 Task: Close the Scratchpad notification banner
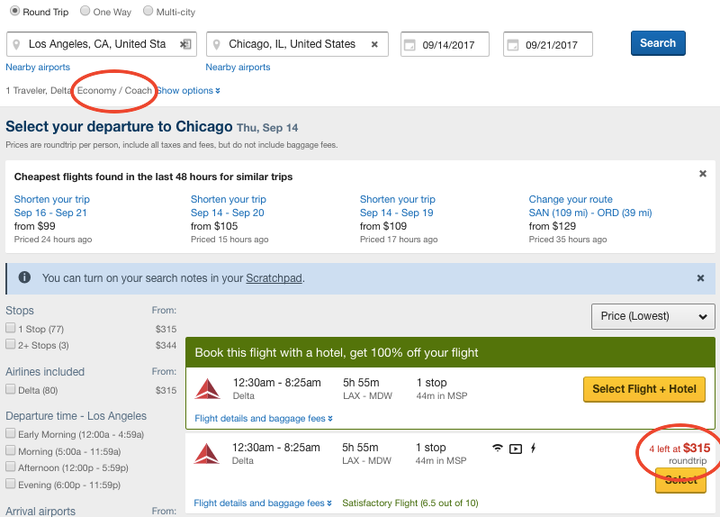point(700,278)
